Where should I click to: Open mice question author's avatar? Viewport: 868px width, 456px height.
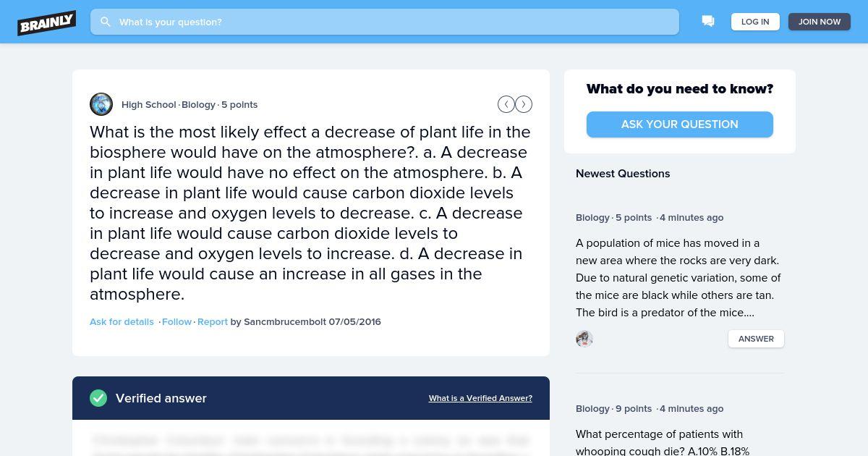pos(584,339)
